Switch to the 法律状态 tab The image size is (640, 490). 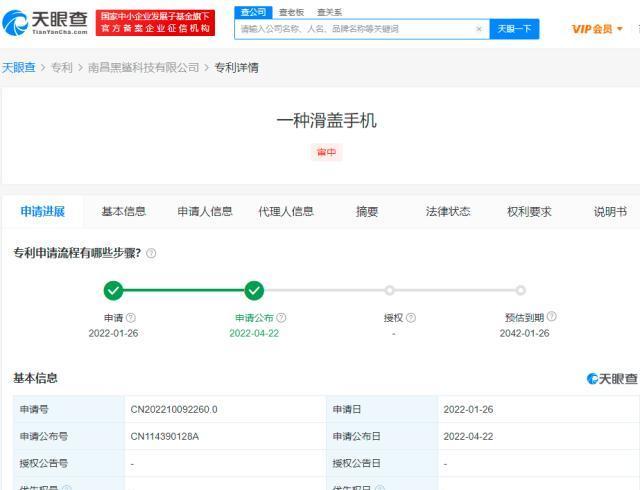pyautogui.click(x=448, y=212)
